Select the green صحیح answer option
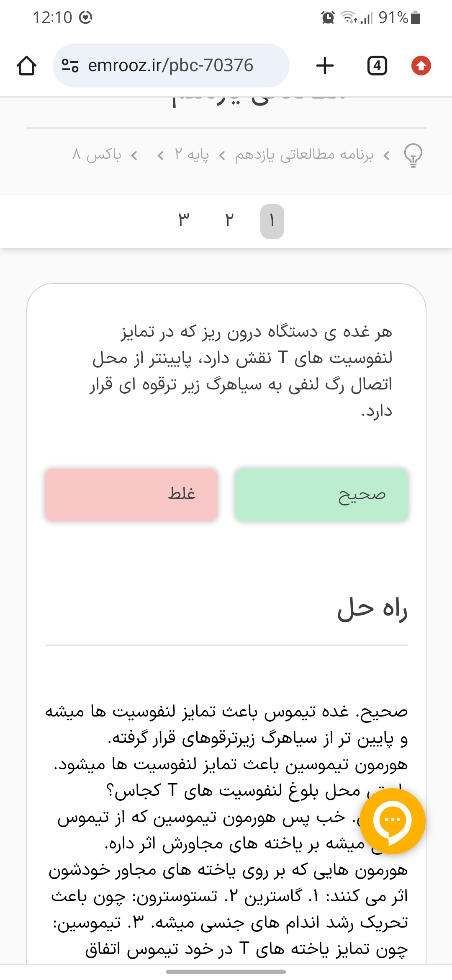452x980 pixels. pyautogui.click(x=321, y=495)
